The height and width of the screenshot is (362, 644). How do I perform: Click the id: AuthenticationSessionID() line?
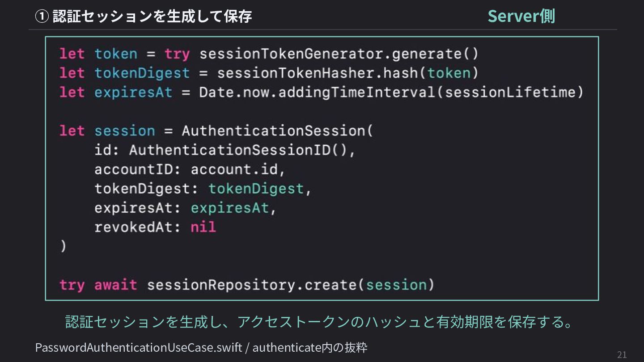click(x=225, y=150)
